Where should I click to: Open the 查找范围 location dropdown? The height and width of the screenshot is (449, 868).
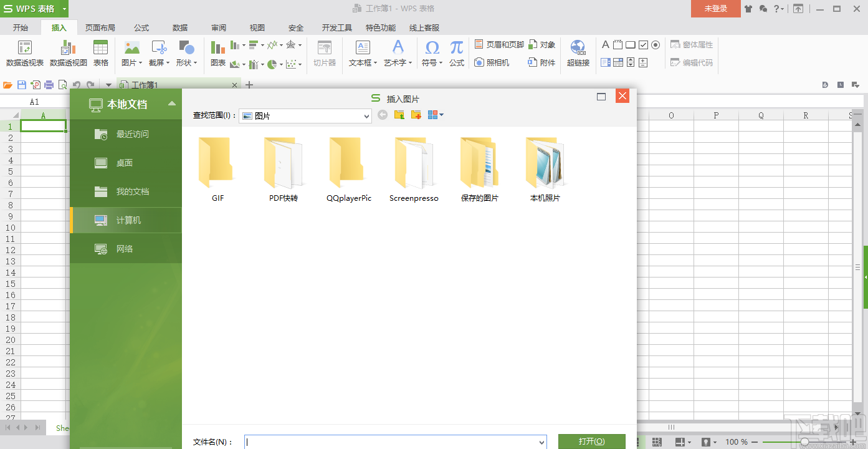[x=366, y=115]
